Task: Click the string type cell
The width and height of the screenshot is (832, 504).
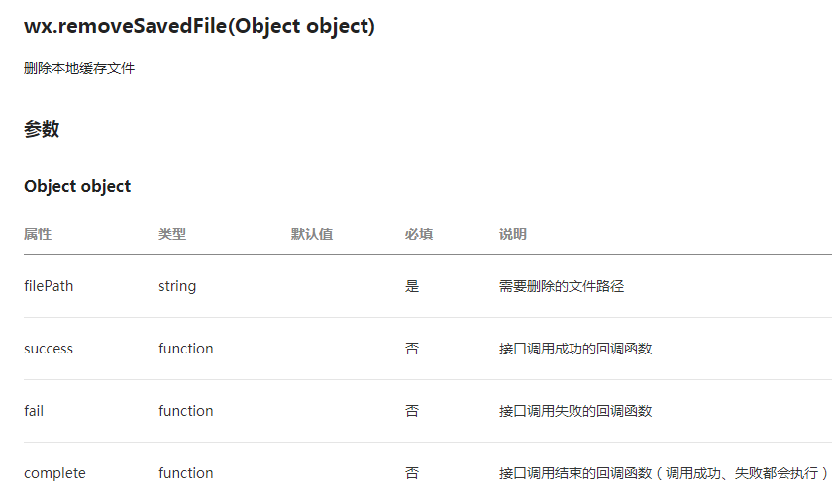Action: pos(177,286)
